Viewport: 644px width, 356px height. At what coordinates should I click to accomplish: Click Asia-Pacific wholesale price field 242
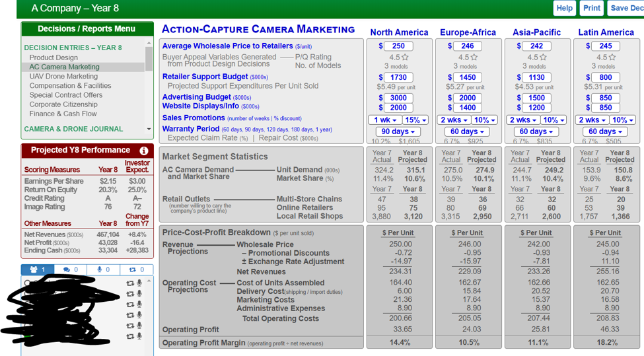click(536, 46)
